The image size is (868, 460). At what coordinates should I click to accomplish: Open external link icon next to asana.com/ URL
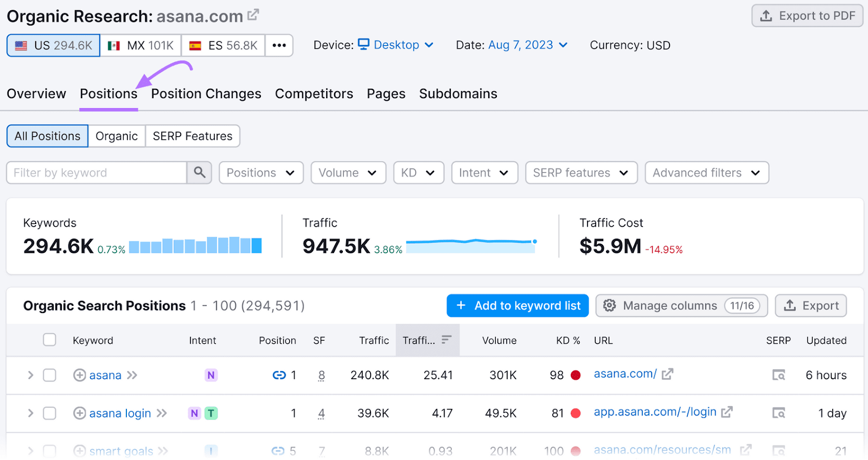tap(667, 374)
